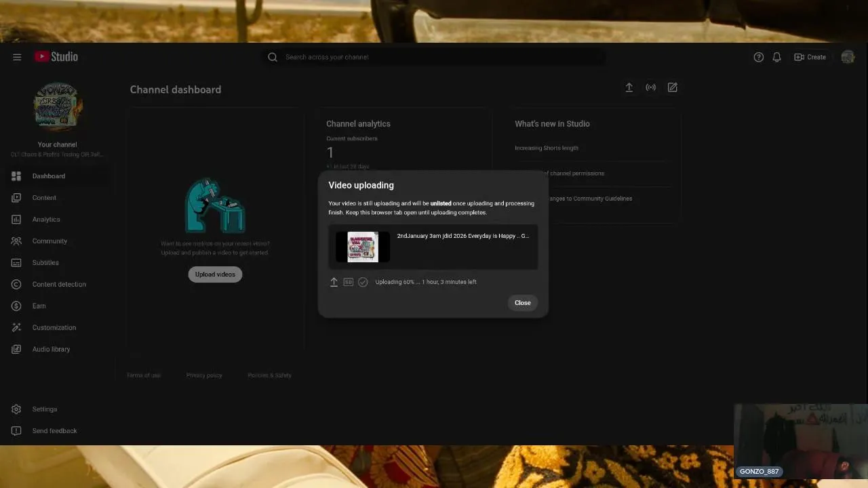Click the upload arrow status icon in dialog
Screen dimensions: 868x488
click(334, 282)
